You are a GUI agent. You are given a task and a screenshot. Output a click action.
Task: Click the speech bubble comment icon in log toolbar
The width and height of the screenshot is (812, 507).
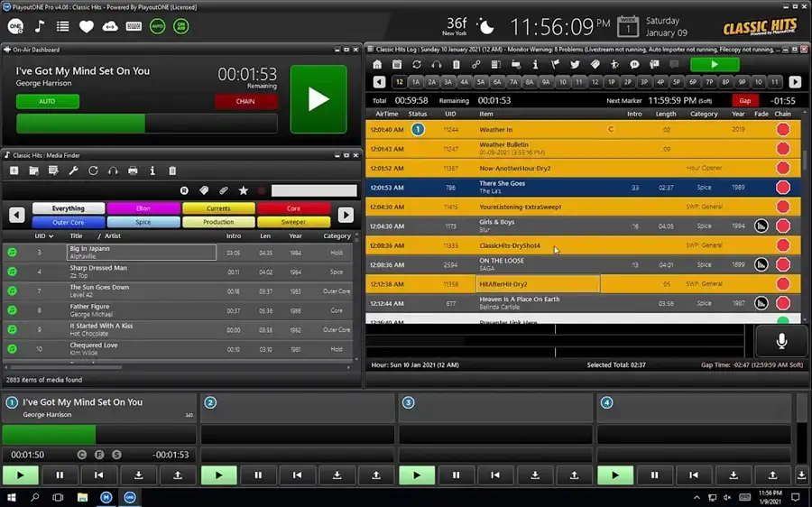(x=634, y=65)
